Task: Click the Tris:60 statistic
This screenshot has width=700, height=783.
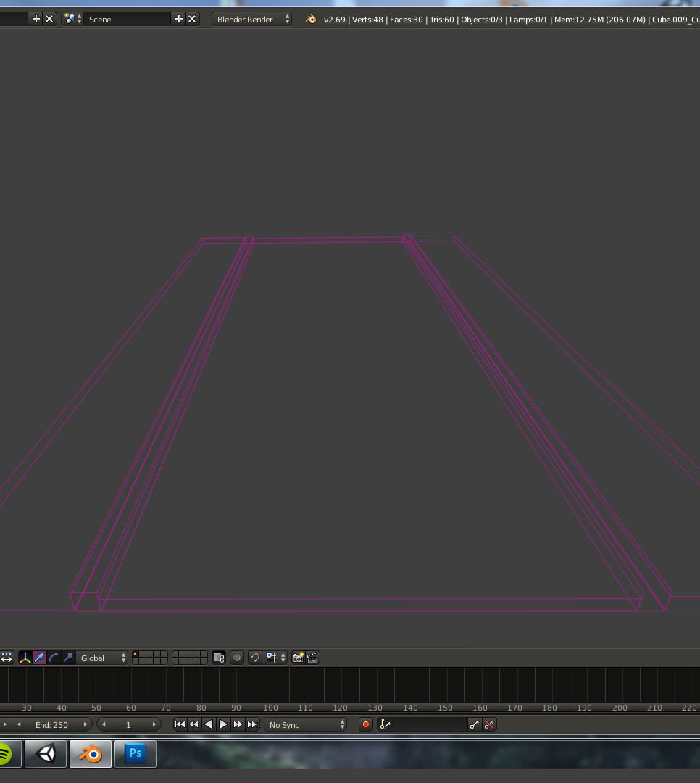Action: click(x=442, y=20)
